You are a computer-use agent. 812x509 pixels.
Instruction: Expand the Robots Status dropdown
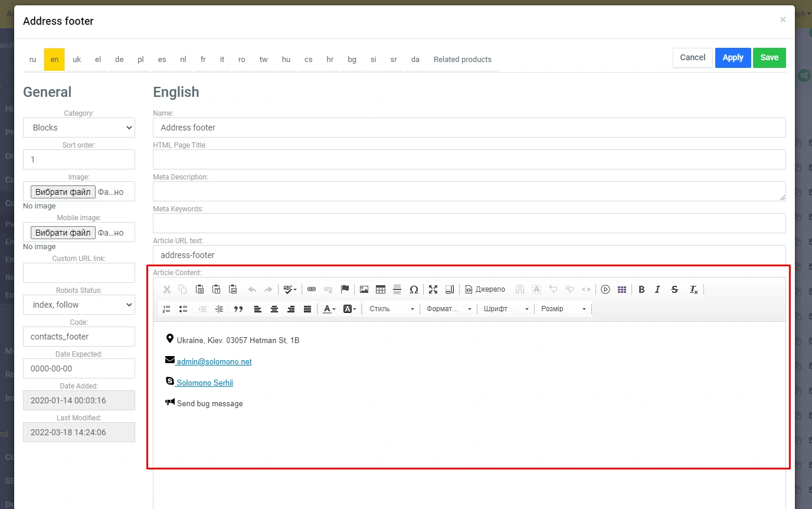point(79,305)
